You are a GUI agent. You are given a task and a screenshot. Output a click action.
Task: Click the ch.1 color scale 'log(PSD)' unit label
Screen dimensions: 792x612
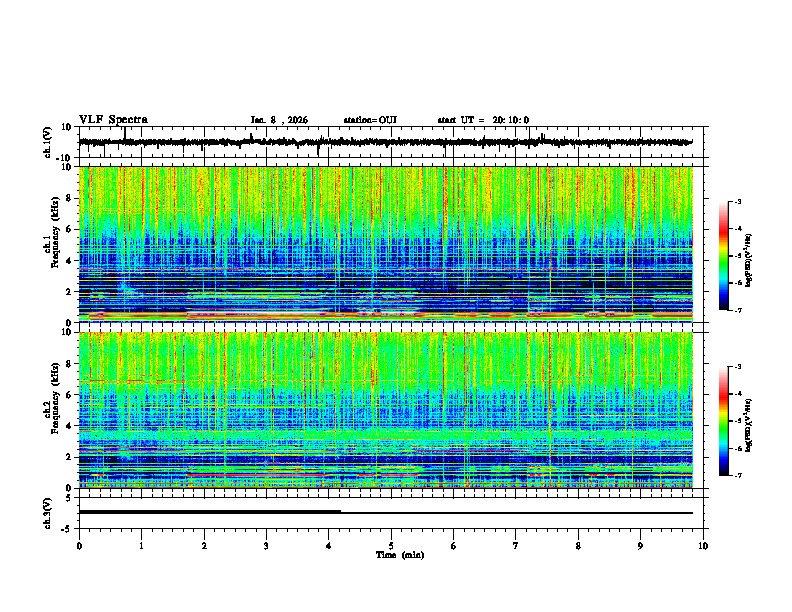point(749,261)
